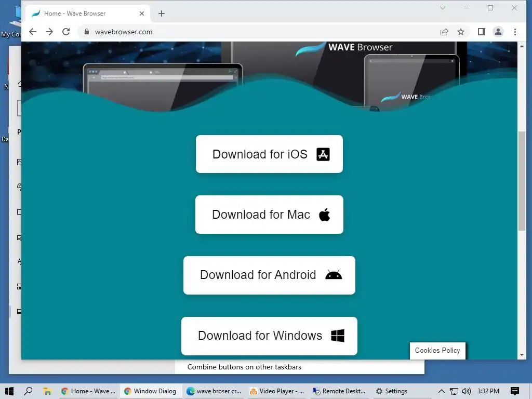
Task: Share this page using share icon
Action: pos(444,32)
